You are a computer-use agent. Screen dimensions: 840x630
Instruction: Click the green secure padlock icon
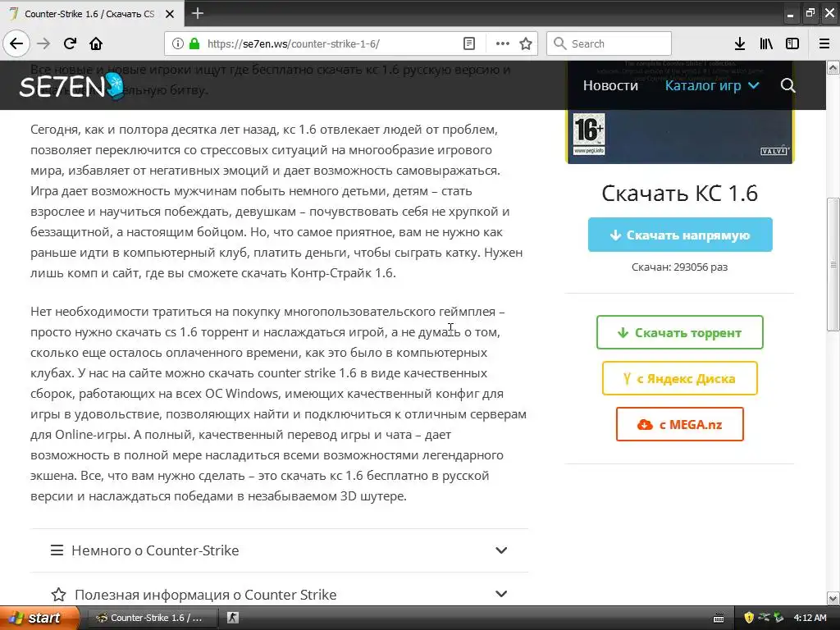[x=194, y=44]
